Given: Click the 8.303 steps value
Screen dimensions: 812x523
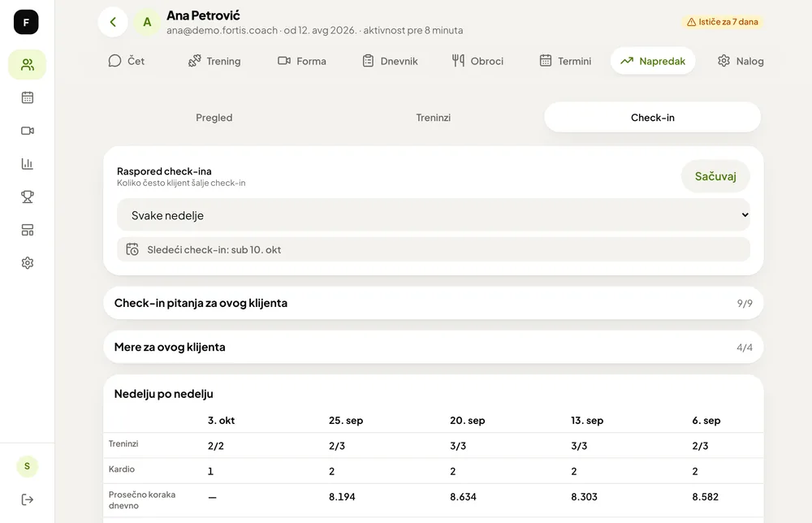Looking at the screenshot, I should [584, 497].
